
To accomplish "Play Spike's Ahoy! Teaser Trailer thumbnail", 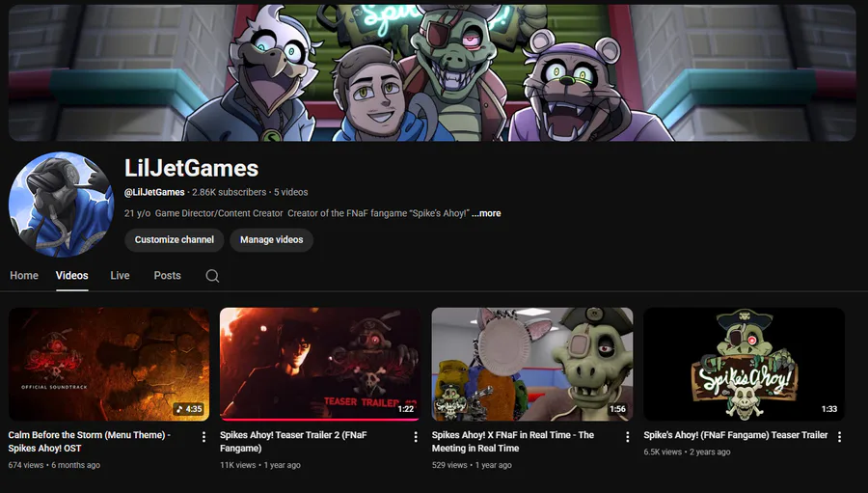I will [744, 365].
